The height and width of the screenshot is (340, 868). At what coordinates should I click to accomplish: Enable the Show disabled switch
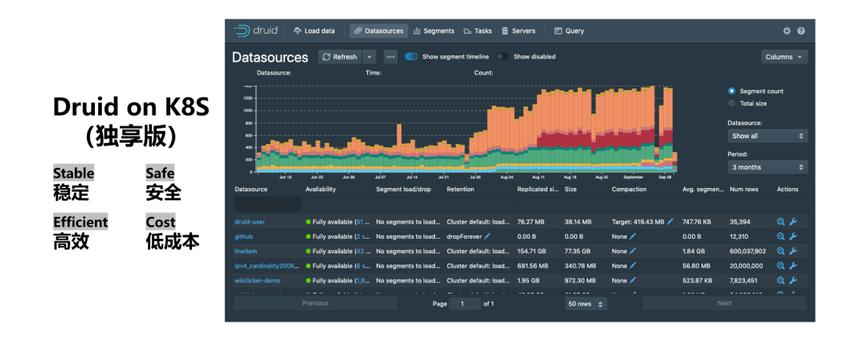(502, 56)
